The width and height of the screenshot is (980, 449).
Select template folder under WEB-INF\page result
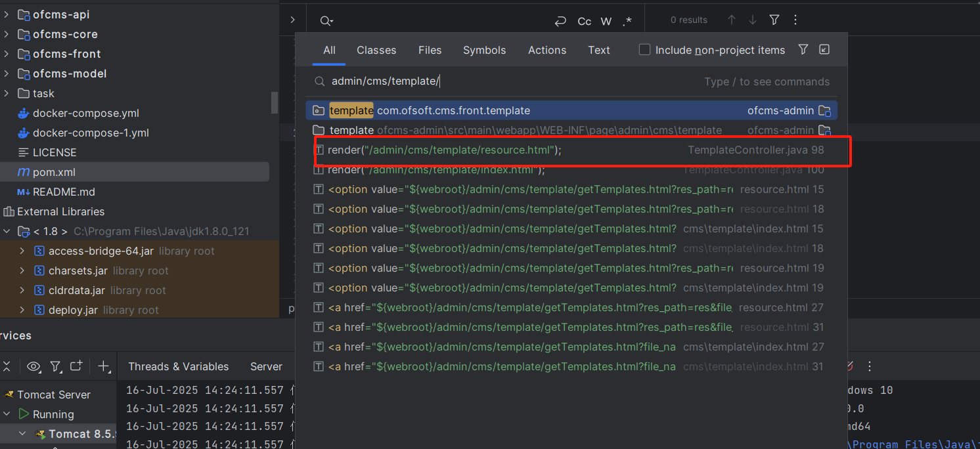tap(571, 130)
